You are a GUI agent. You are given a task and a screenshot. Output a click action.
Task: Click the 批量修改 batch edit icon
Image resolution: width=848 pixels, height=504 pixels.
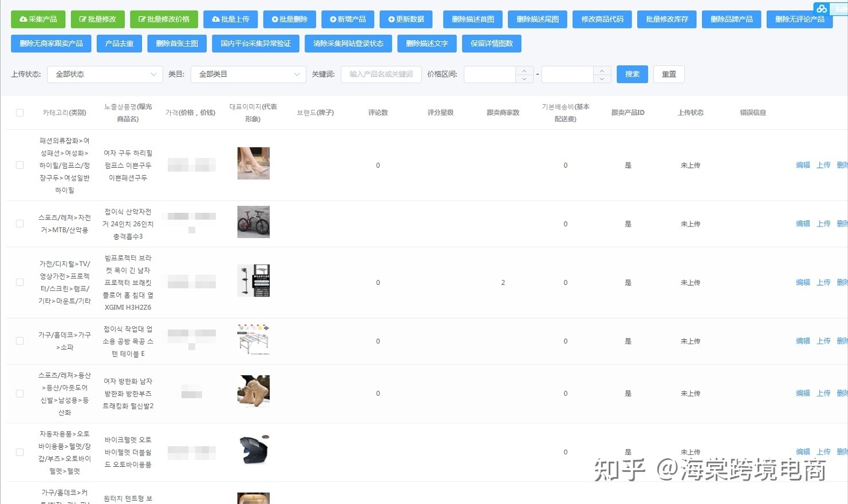82,19
